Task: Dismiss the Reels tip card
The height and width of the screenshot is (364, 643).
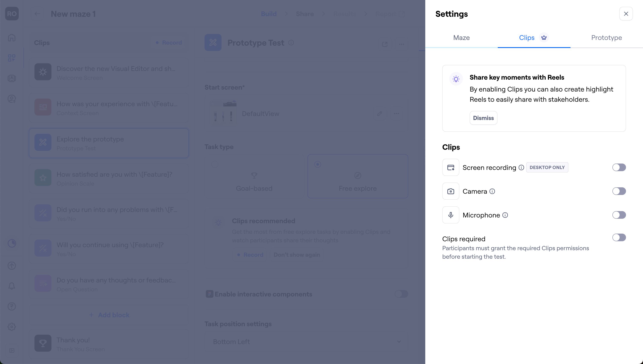Action: tap(483, 118)
